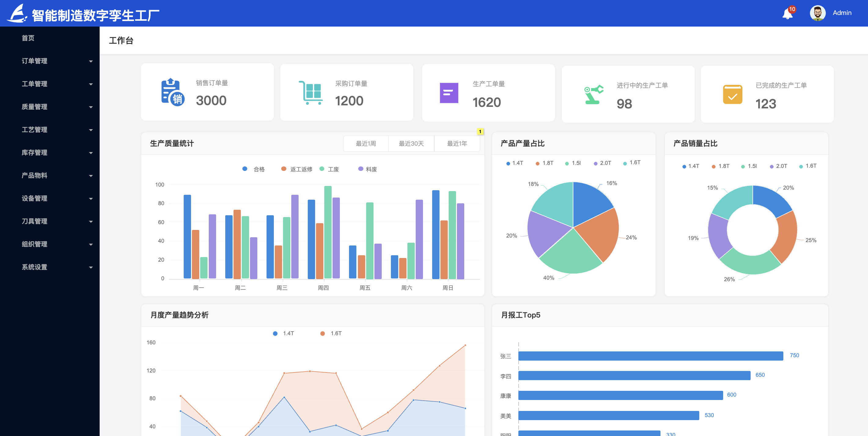This screenshot has width=868, height=436.
Task: Expand the 订单管理 menu arrow
Action: pyautogui.click(x=91, y=61)
